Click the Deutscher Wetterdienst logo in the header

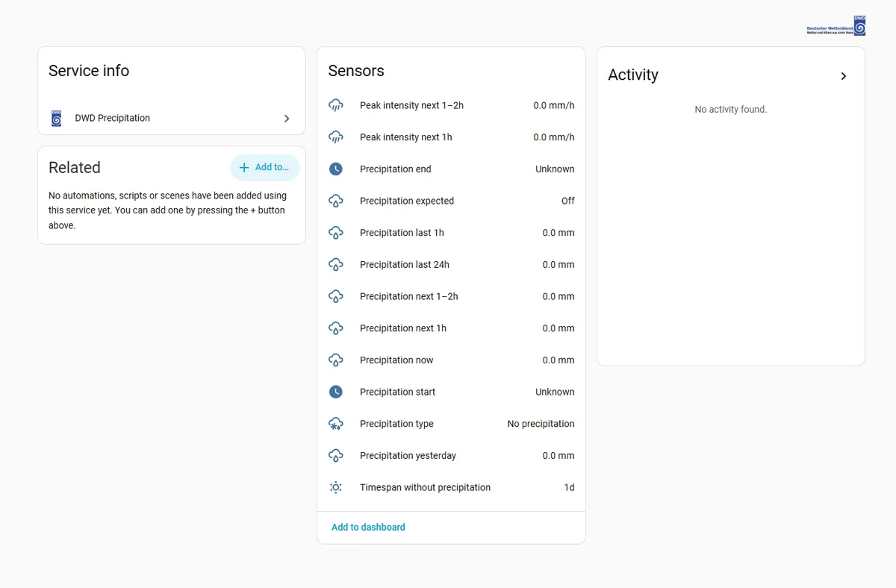click(836, 26)
